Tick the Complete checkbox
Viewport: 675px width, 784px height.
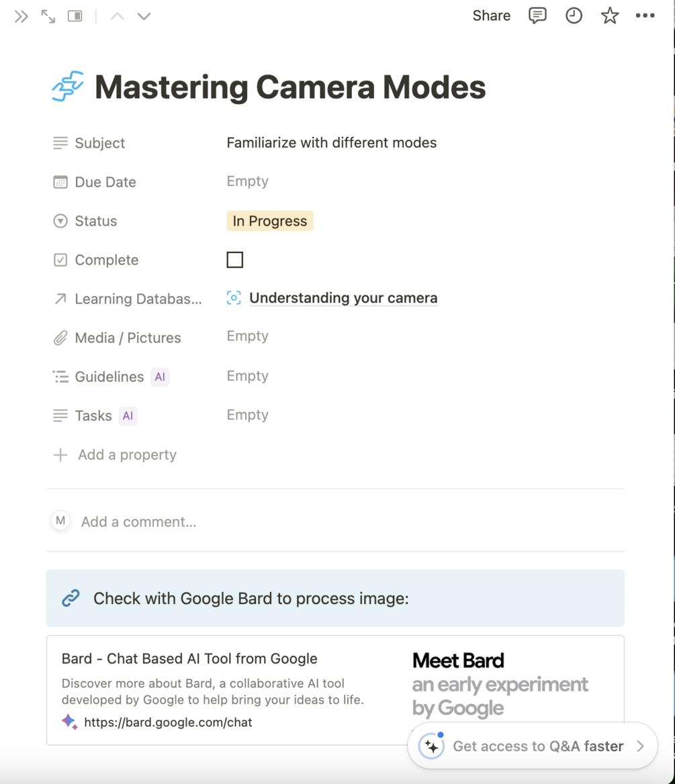click(235, 260)
